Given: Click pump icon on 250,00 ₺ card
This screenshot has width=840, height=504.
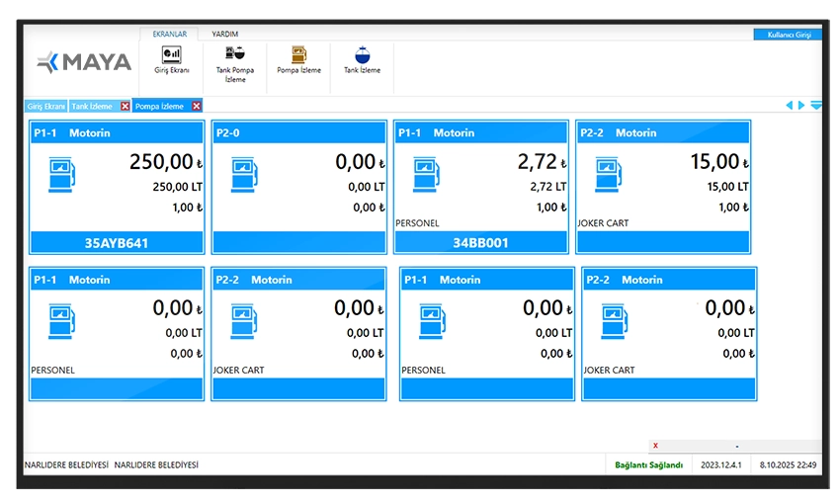Looking at the screenshot, I should pos(61,176).
